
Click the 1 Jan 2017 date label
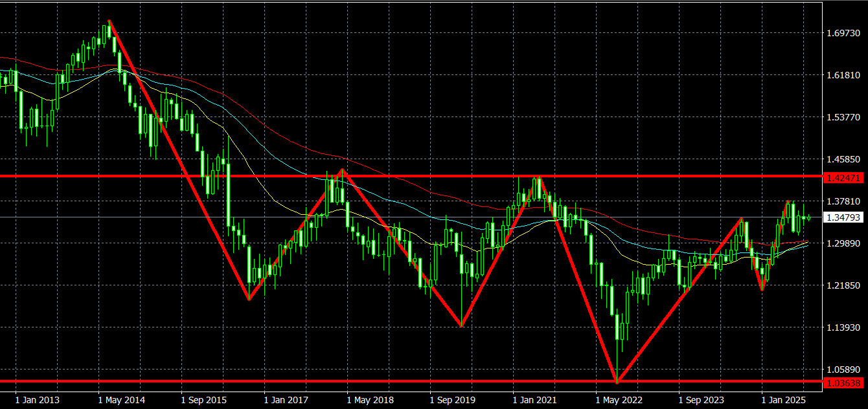(x=287, y=401)
